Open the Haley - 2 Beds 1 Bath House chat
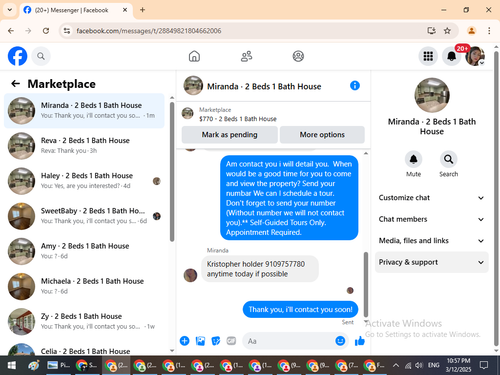This screenshot has height=375, width=500. (84, 181)
